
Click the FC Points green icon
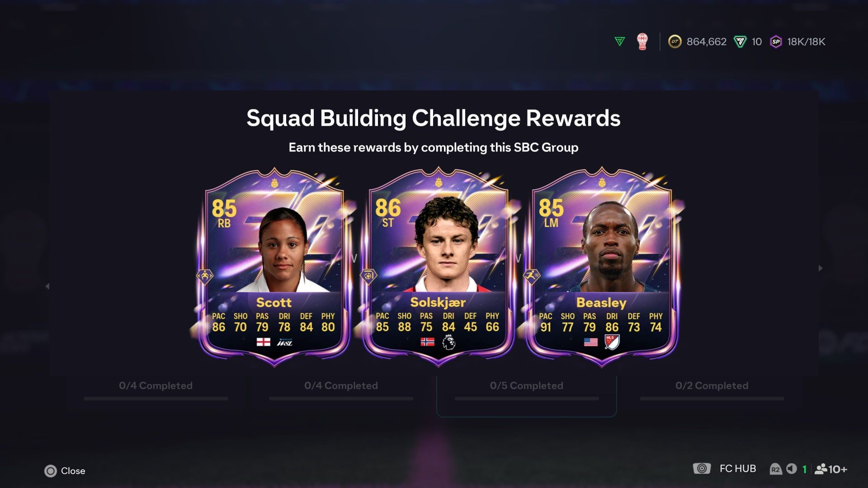pyautogui.click(x=740, y=42)
